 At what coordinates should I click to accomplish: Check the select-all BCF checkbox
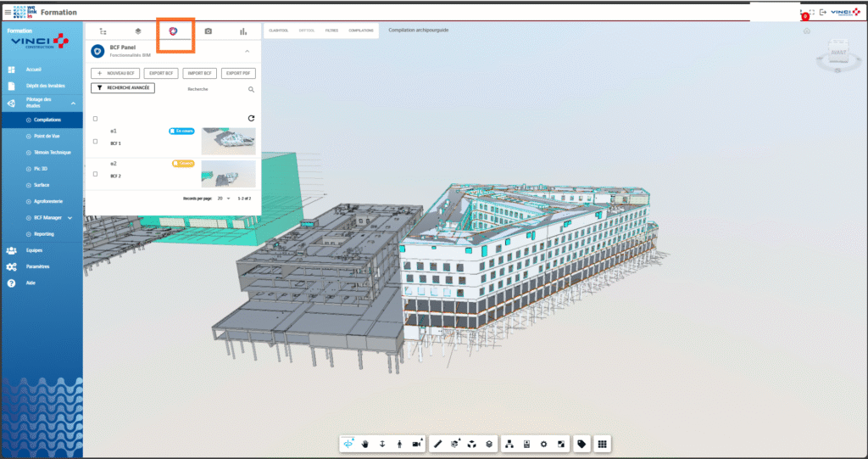pos(95,119)
